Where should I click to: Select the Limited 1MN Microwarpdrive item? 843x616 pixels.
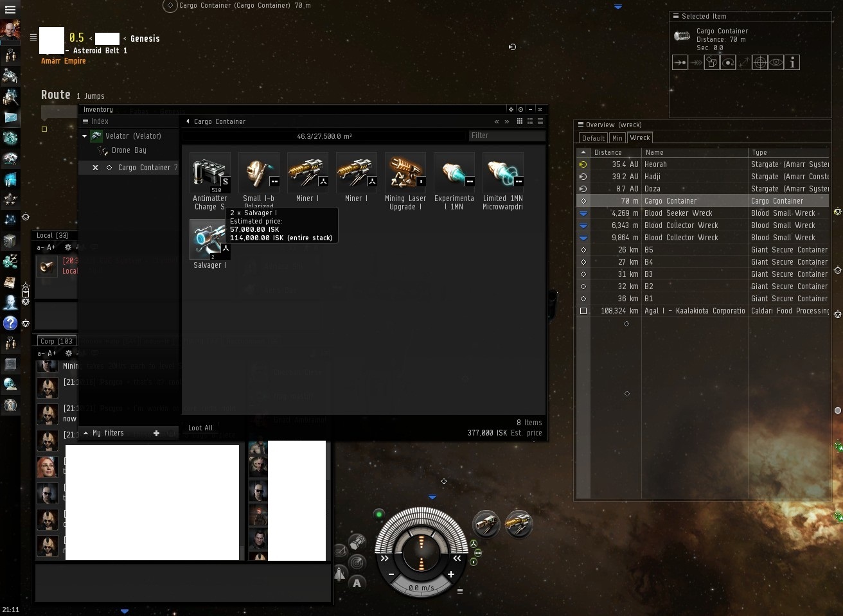click(503, 182)
